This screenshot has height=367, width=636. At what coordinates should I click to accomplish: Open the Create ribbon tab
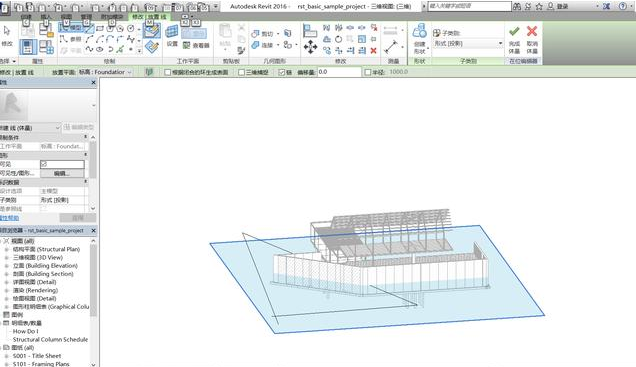point(26,17)
